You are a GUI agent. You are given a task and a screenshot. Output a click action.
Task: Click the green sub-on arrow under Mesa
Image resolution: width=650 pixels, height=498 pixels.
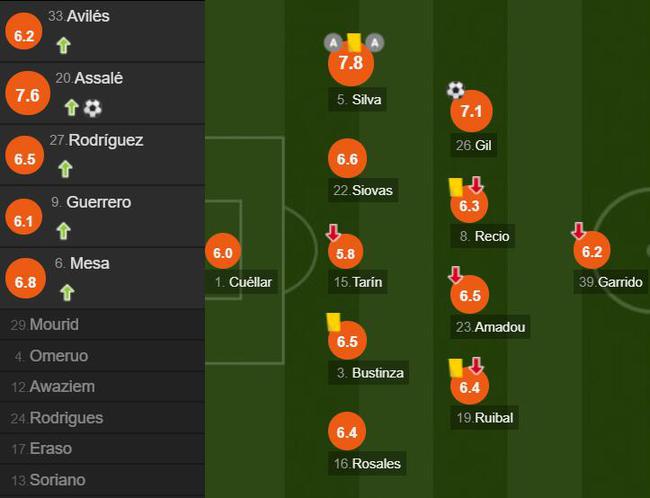coord(67,292)
